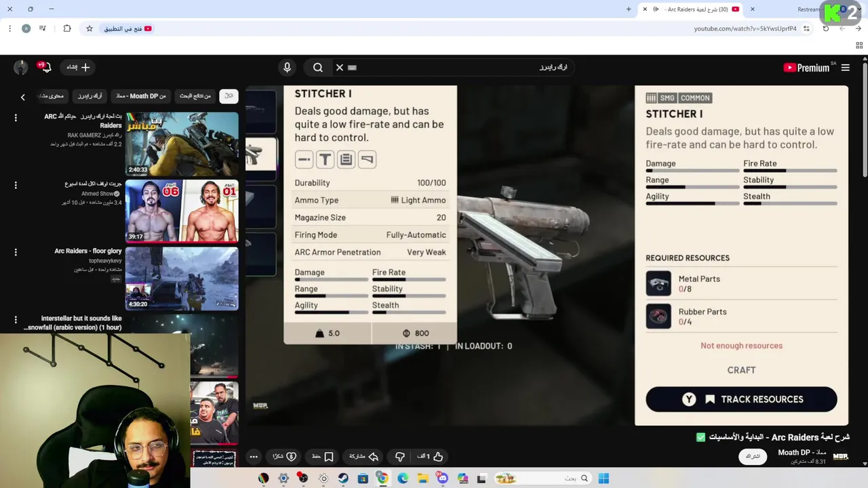The width and height of the screenshot is (868, 488).
Task: Select the الكل filter chip
Action: point(229,96)
